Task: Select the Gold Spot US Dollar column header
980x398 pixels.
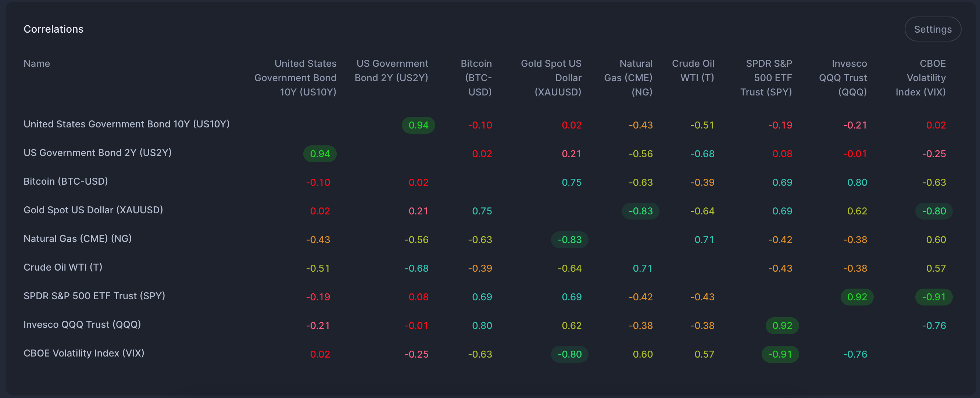Action: (551, 77)
